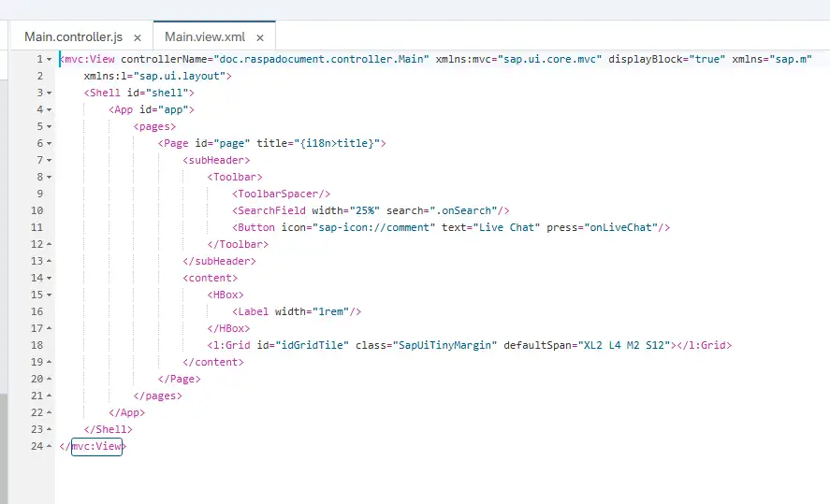Fold the Toolbar element on line 8
The width and height of the screenshot is (830, 504).
coord(50,178)
